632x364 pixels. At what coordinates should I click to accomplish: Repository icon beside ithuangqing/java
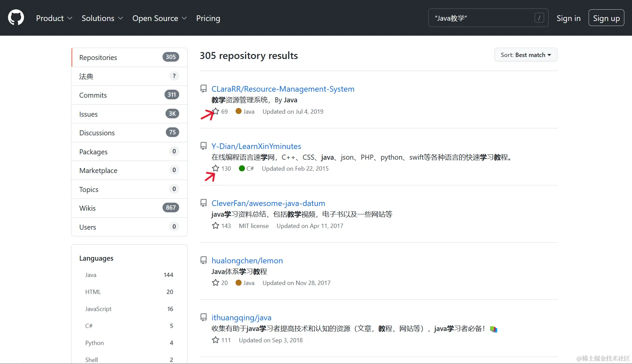click(x=204, y=317)
